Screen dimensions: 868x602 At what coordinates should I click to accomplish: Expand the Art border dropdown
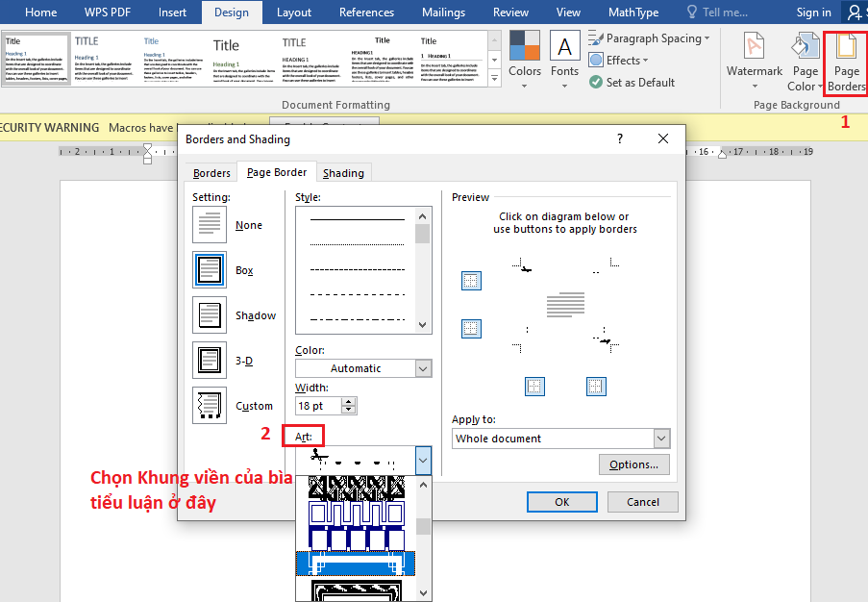(x=423, y=461)
